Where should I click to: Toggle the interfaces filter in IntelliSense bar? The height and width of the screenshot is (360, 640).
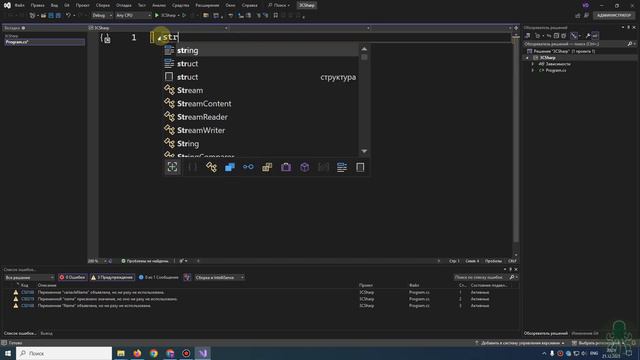pyautogui.click(x=248, y=167)
